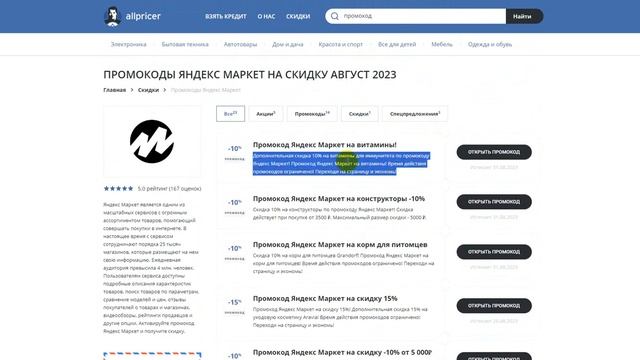This screenshot has height=360, width=640.
Task: Open the О НАС menu item
Action: [x=266, y=16]
